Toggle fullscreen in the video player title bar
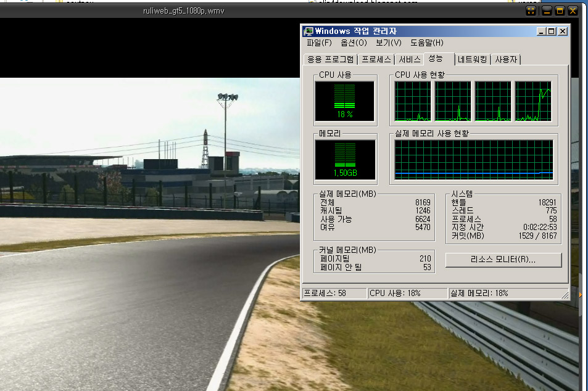Screen dimensions: 588x391 (531, 11)
